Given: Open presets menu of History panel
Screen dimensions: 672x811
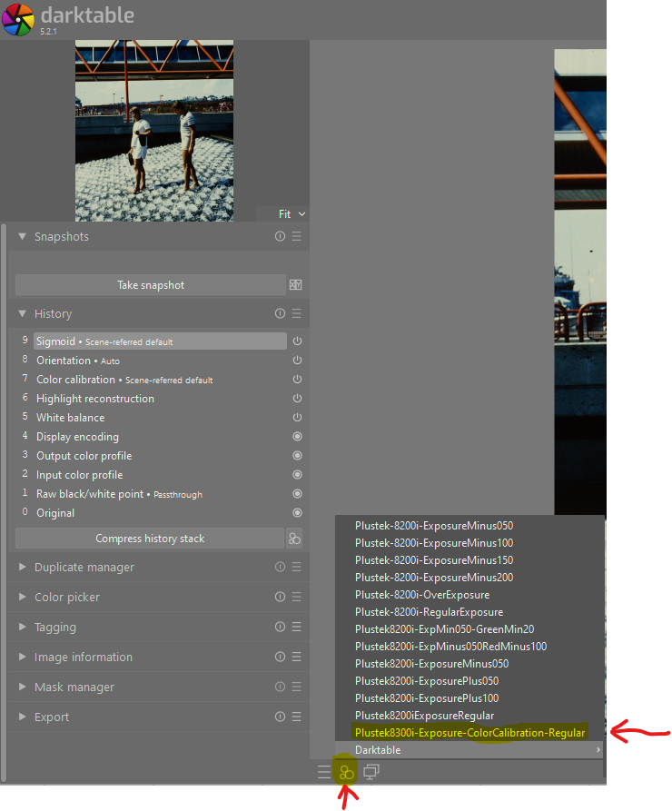Looking at the screenshot, I should pyautogui.click(x=296, y=313).
